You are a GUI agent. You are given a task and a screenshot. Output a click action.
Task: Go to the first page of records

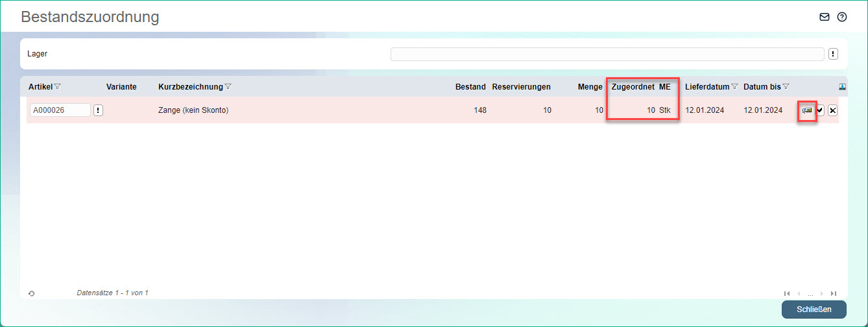point(787,293)
